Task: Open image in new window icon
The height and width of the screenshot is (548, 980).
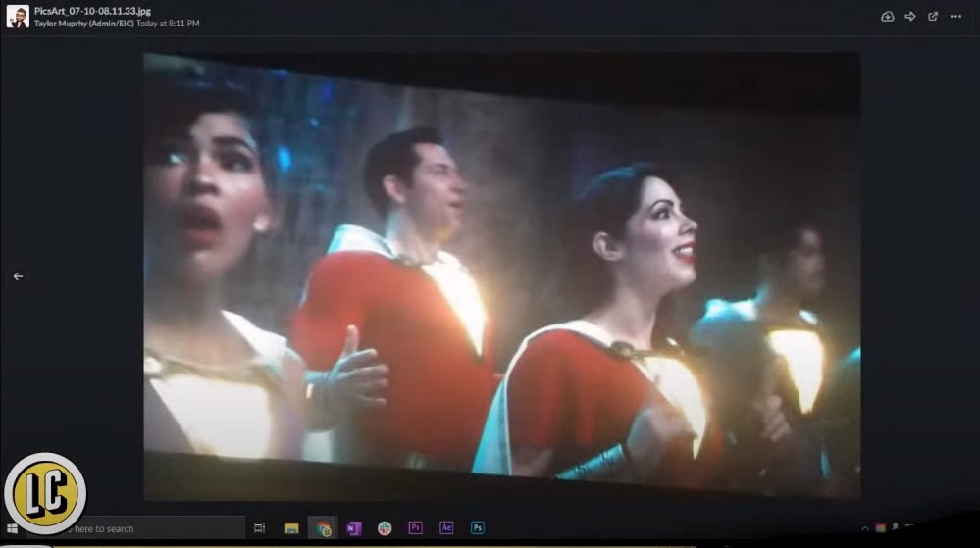Action: 933,17
